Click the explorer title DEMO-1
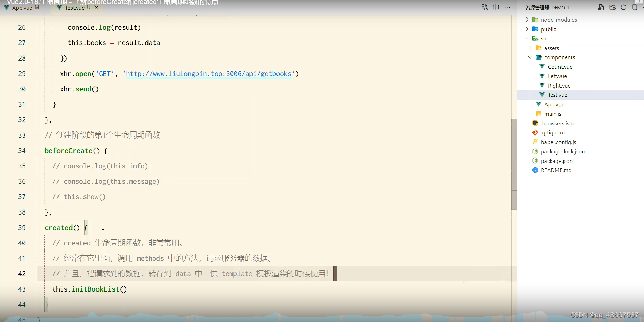This screenshot has height=322, width=644. point(548,8)
